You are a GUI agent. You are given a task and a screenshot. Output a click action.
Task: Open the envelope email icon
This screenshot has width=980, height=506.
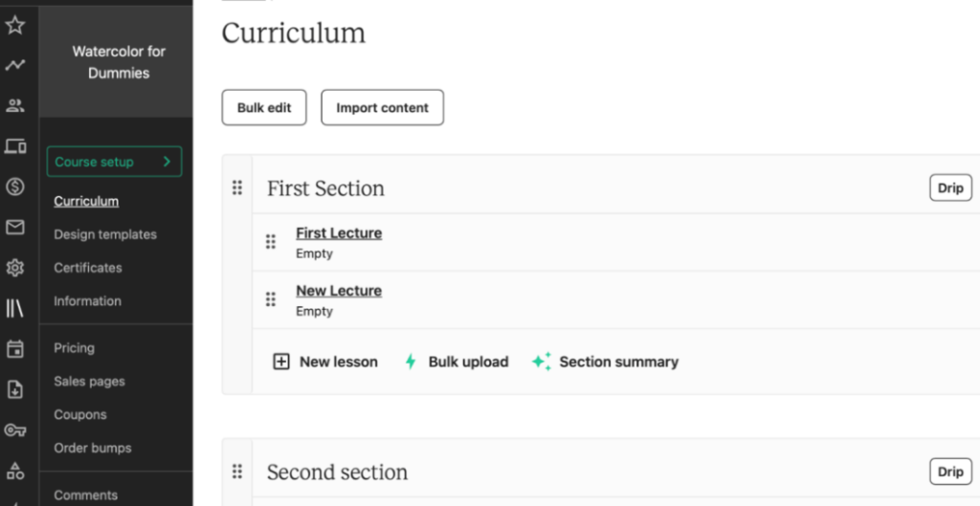[x=15, y=228]
